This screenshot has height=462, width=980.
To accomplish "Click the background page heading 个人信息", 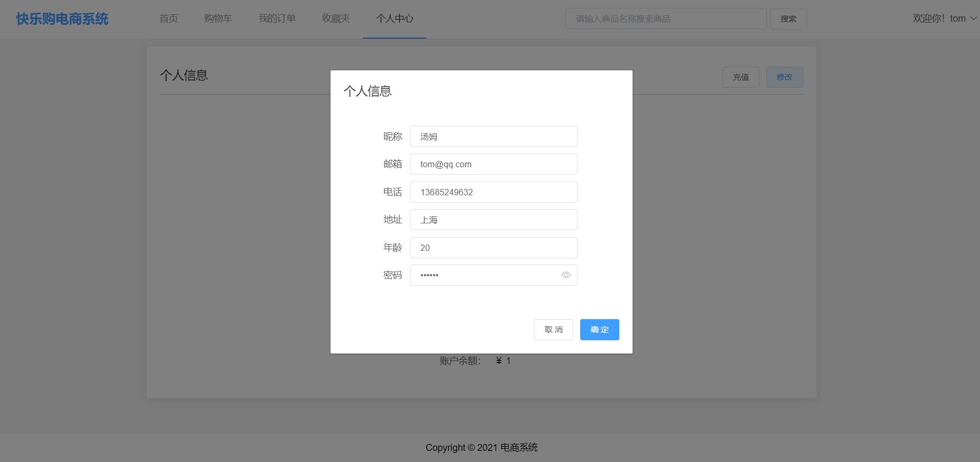I will (184, 75).
